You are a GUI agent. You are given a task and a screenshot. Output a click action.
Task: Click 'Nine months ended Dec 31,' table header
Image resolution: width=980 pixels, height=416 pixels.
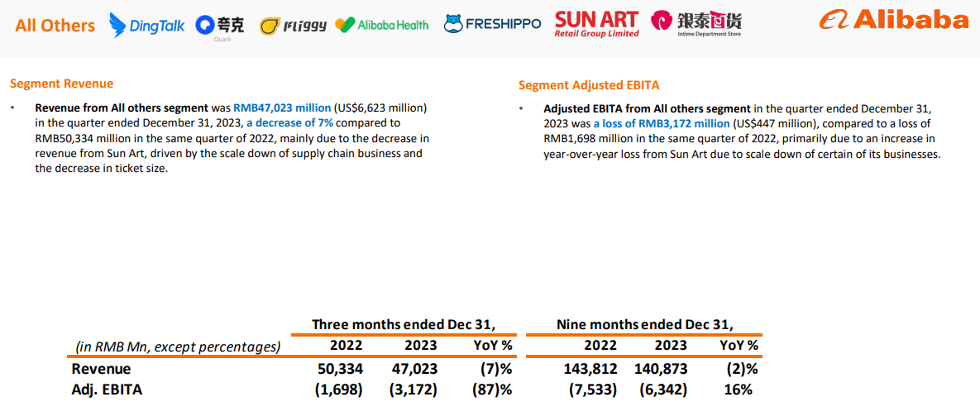pyautogui.click(x=644, y=324)
